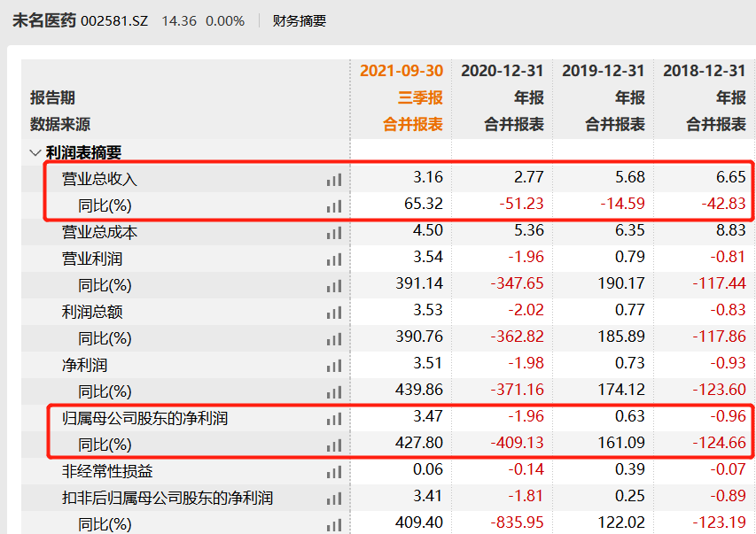
Task: Click chart icon for 扣非后归属母公司股东的净利润
Action: tap(333, 499)
